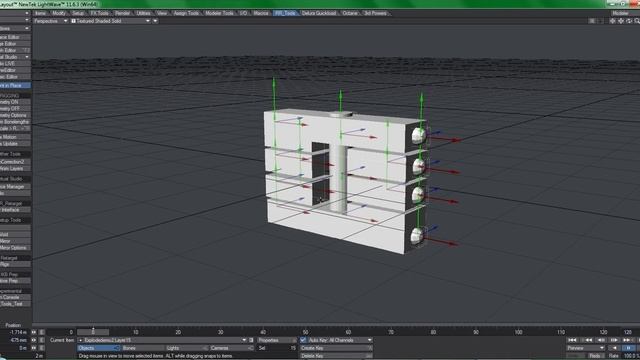The width and height of the screenshot is (640, 360).
Task: Click the Console sidebar button
Action: tap(15, 297)
